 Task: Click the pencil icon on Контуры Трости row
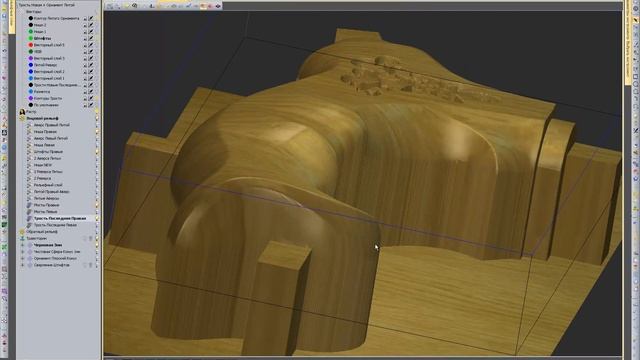pos(91,98)
